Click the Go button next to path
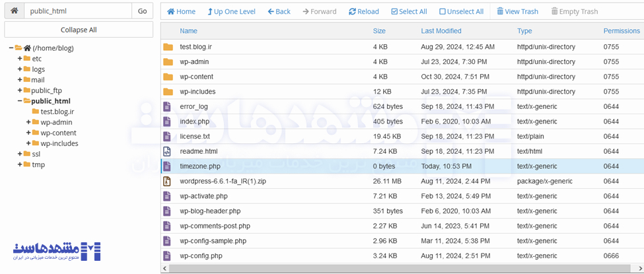Viewport: 644px width, 274px height. 143,11
